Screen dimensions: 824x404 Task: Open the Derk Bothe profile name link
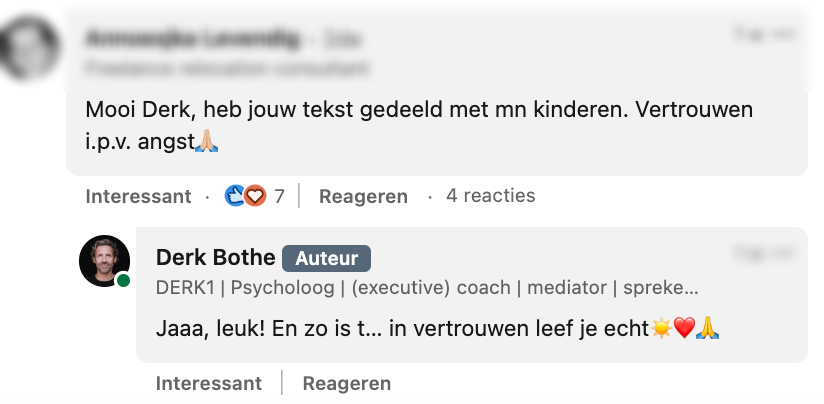(215, 258)
